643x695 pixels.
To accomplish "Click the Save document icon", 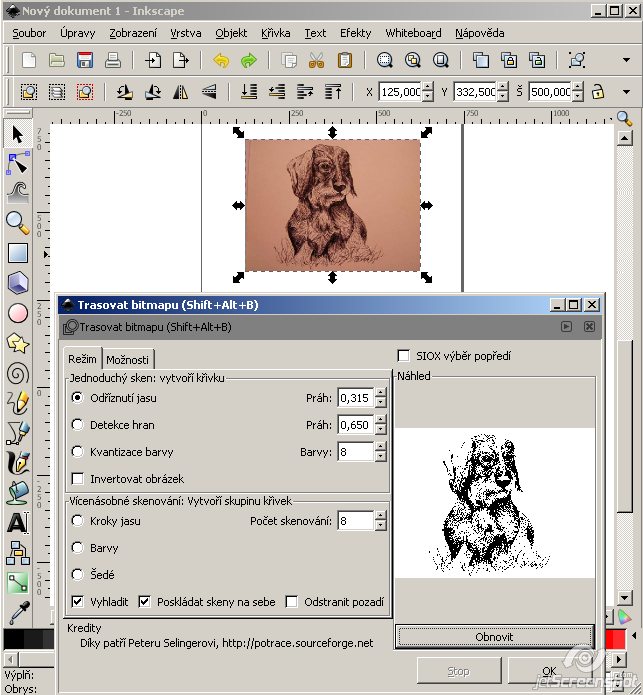I will coord(85,60).
